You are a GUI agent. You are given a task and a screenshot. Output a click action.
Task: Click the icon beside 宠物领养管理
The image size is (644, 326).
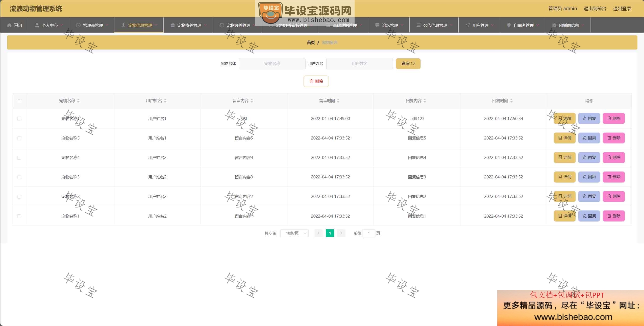point(222,25)
